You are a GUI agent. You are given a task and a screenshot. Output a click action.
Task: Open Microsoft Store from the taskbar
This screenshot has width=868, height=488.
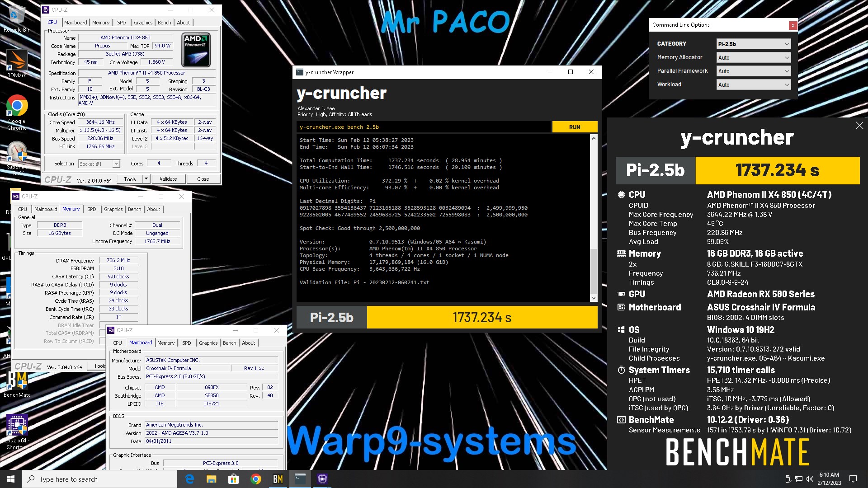click(234, 479)
